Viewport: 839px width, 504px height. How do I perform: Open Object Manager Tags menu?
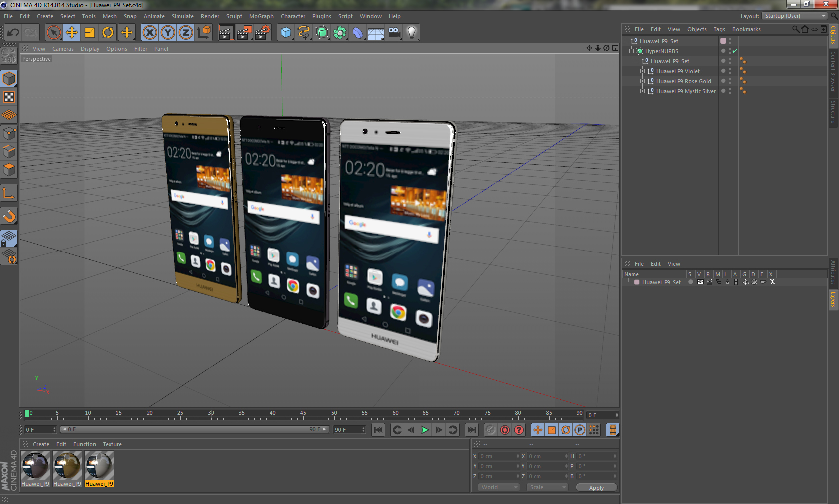click(x=719, y=29)
